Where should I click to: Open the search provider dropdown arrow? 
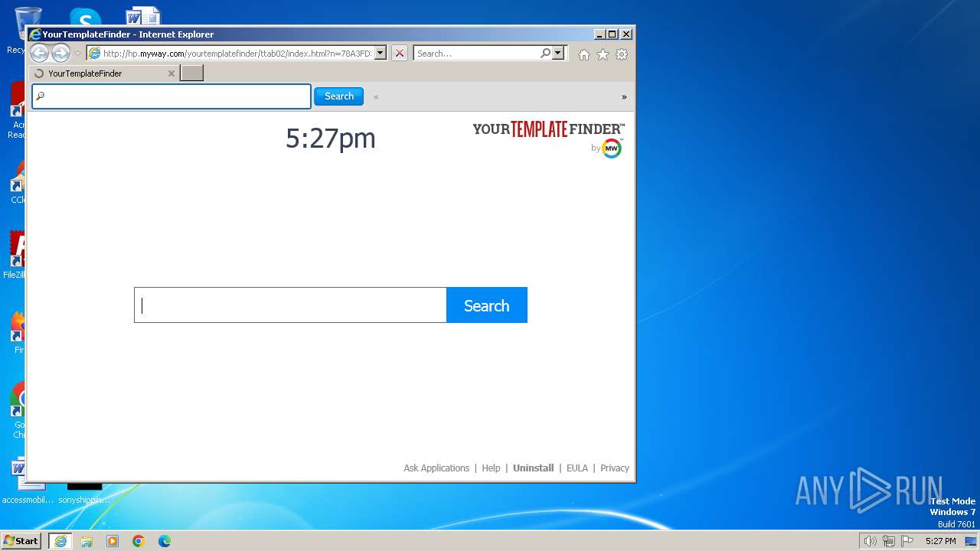[x=558, y=54]
